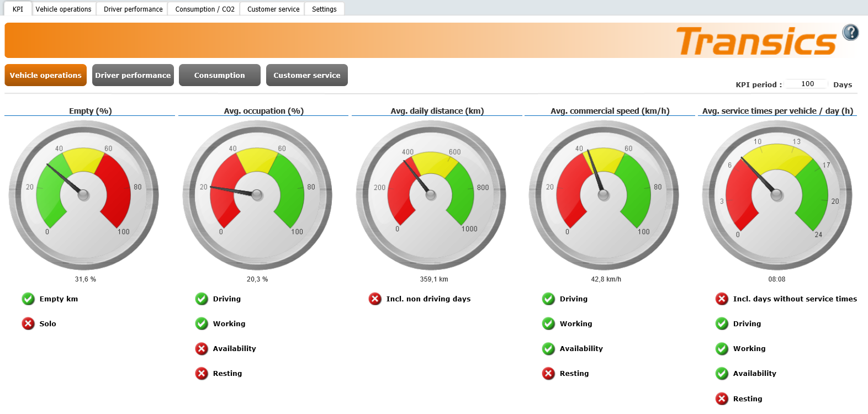The height and width of the screenshot is (414, 868).
Task: Click the help question mark icon
Action: (850, 33)
